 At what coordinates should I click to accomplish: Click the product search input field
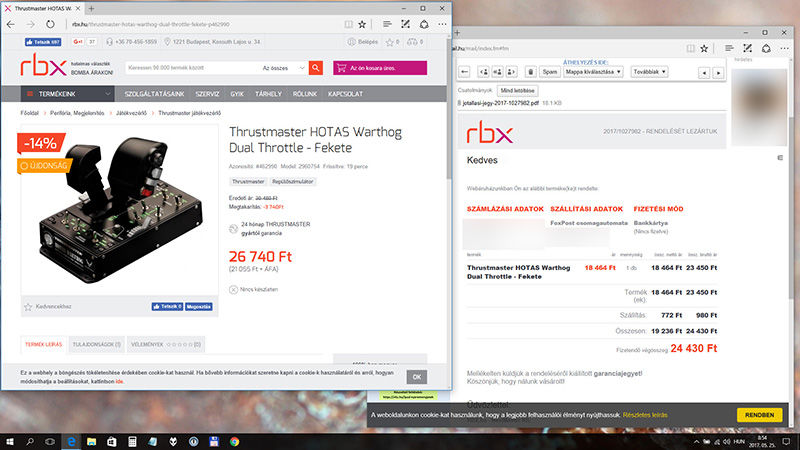click(x=193, y=68)
